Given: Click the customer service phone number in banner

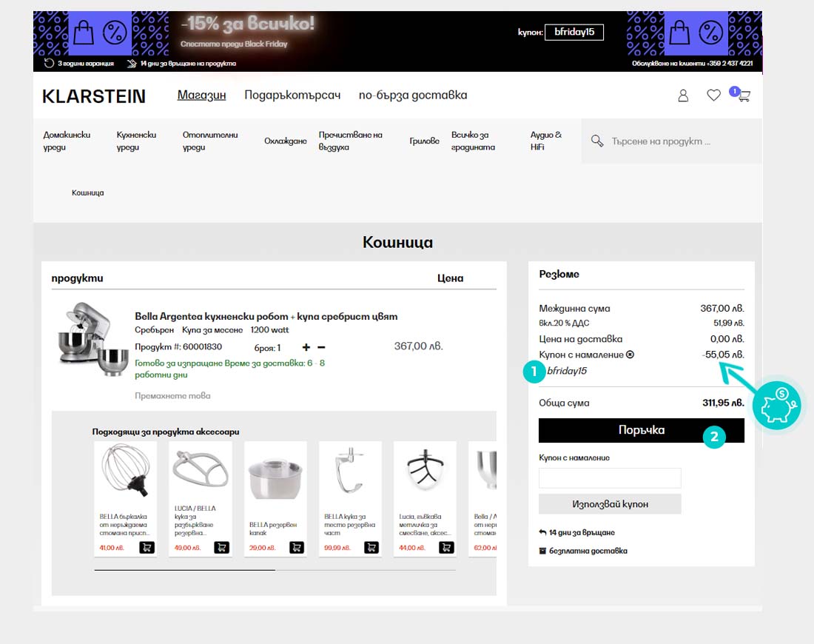Looking at the screenshot, I should (x=731, y=64).
